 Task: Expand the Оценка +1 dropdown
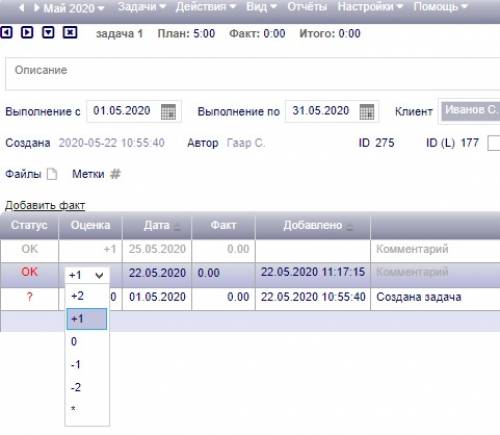pyautogui.click(x=87, y=275)
